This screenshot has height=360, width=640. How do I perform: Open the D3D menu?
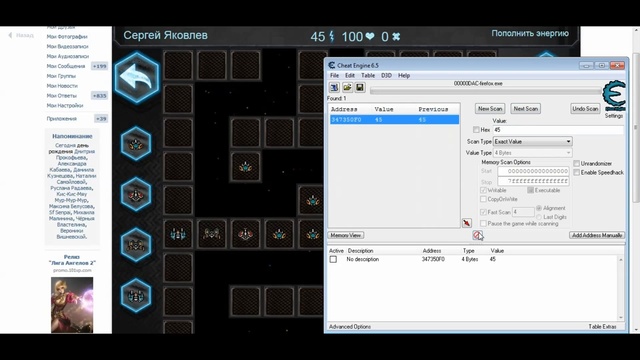(386, 76)
